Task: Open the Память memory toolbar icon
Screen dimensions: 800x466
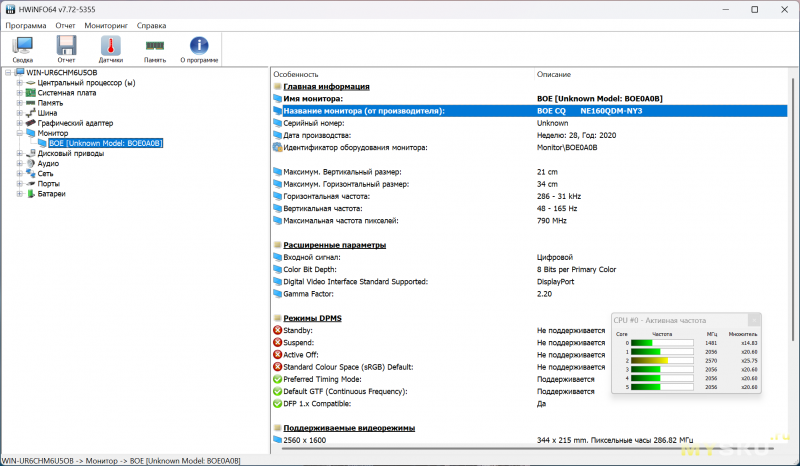Action: [155, 49]
